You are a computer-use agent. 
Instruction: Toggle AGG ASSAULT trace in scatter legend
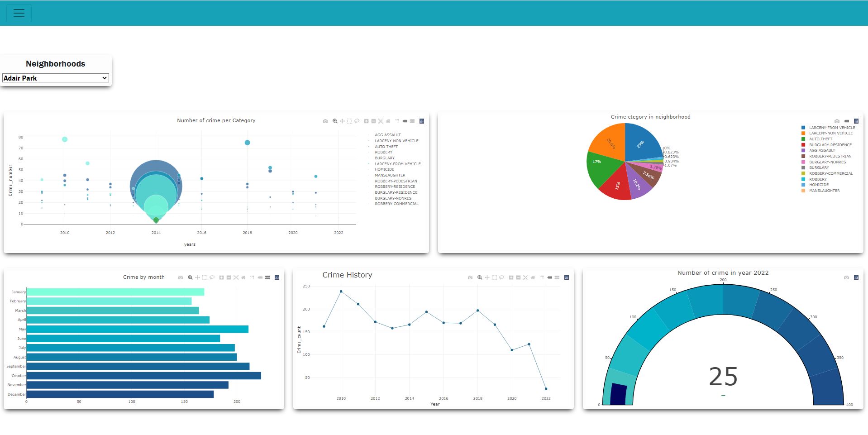click(x=387, y=135)
